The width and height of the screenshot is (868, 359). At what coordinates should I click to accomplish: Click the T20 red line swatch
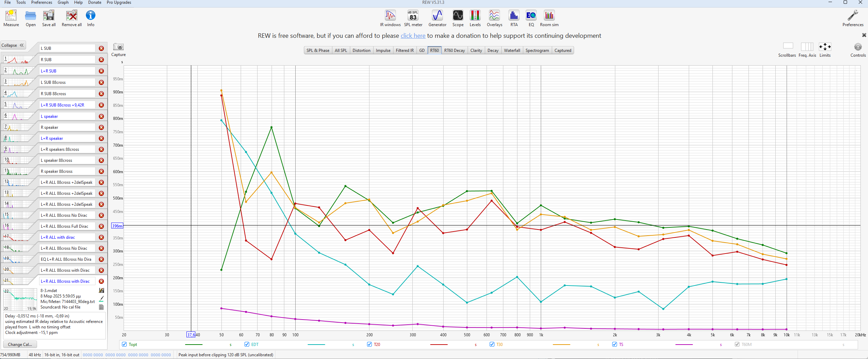[438, 345]
